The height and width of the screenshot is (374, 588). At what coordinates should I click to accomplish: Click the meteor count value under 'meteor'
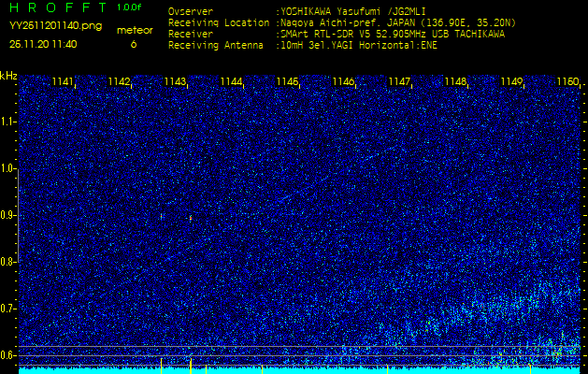pyautogui.click(x=134, y=44)
